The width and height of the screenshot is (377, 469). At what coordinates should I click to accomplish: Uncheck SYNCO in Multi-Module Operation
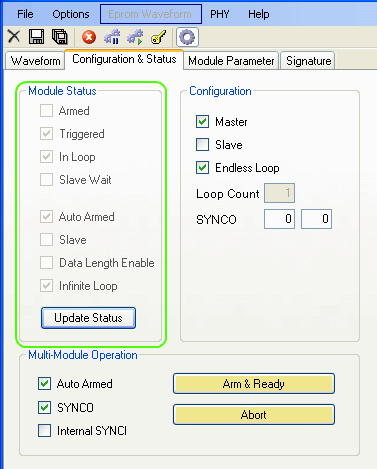[44, 407]
